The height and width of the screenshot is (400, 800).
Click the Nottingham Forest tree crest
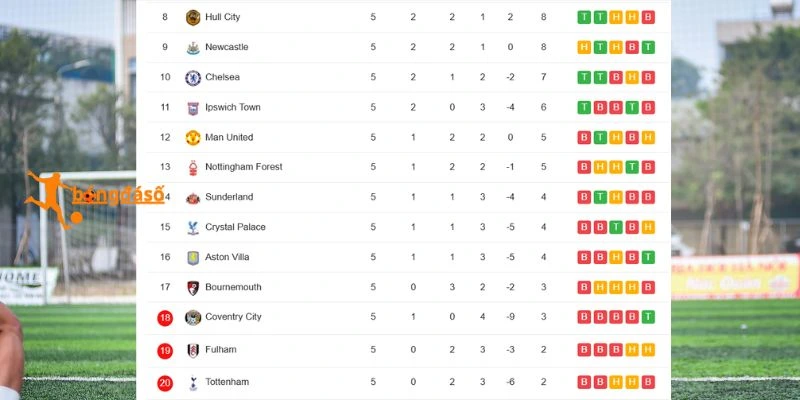193,167
